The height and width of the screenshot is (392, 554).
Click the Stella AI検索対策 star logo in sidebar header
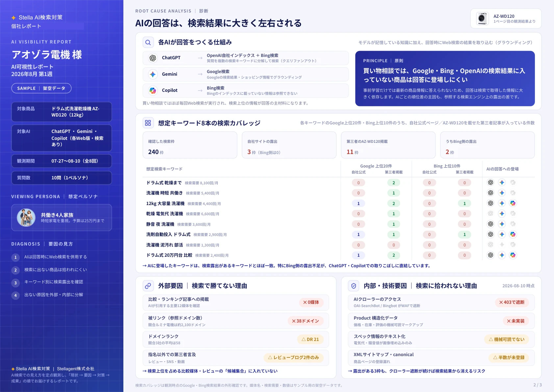coord(13,18)
